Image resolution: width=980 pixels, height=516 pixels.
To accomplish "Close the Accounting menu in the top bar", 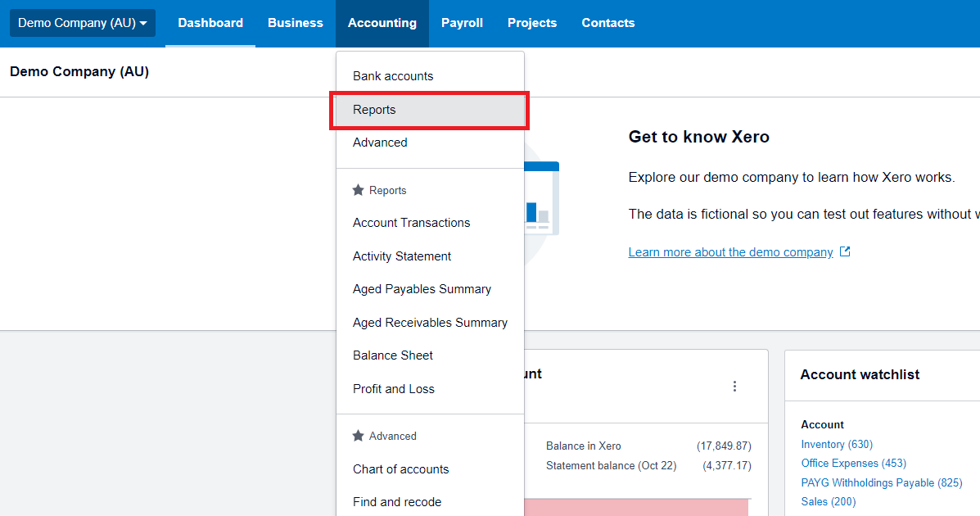I will [x=382, y=23].
